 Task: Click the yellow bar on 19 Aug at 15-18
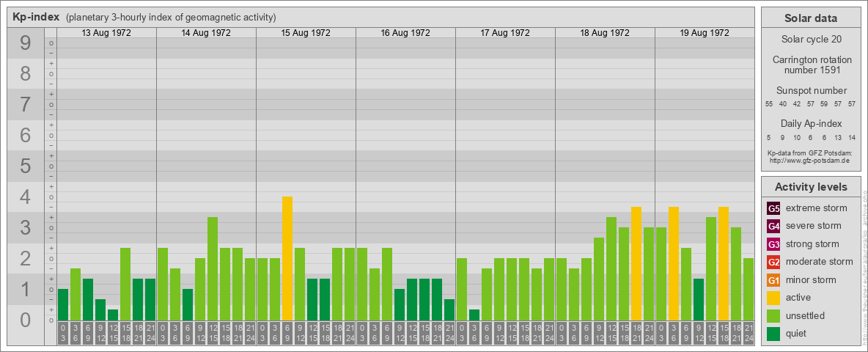click(x=723, y=263)
